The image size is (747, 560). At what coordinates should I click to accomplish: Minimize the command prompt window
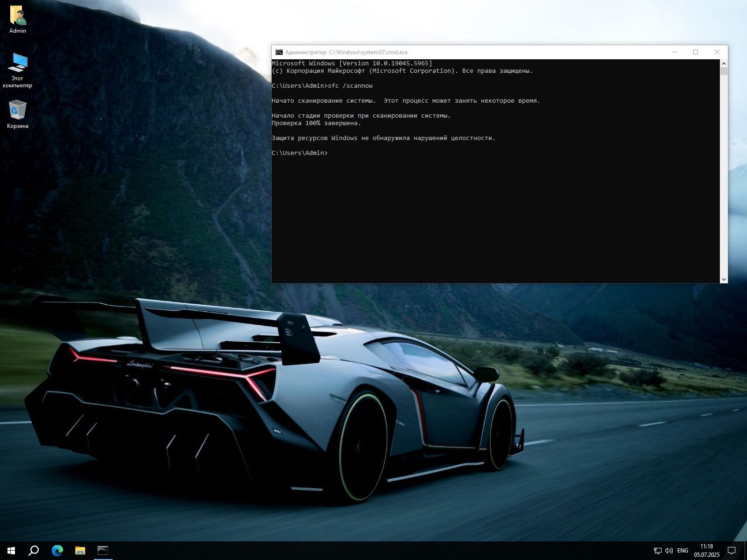click(x=675, y=52)
